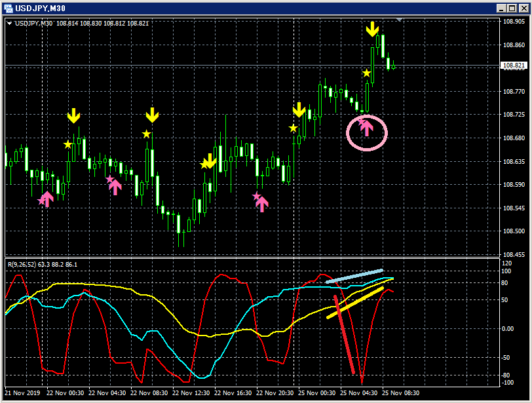The height and width of the screenshot is (403, 532).
Task: Click the yellow star beside 108.680 candle
Action: point(293,128)
